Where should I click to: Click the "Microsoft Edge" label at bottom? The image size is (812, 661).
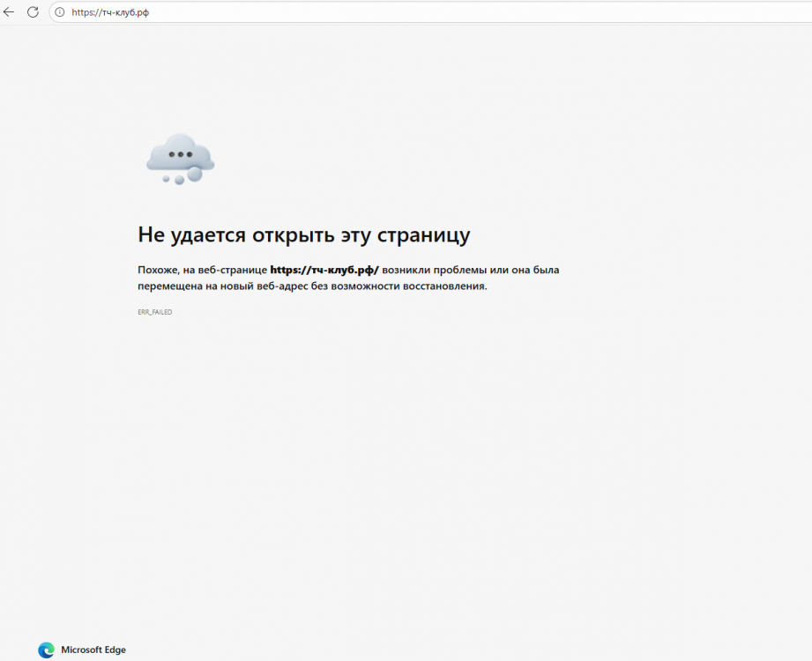(93, 650)
